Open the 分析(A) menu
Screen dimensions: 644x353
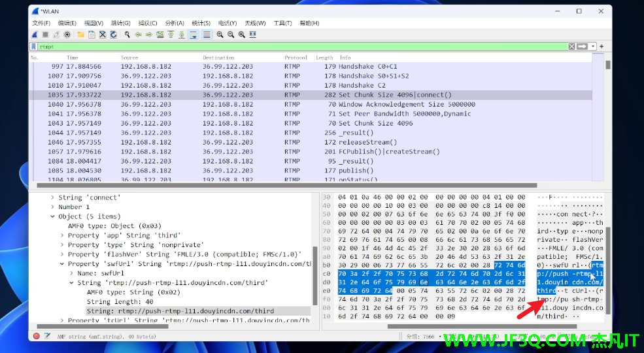tap(175, 23)
